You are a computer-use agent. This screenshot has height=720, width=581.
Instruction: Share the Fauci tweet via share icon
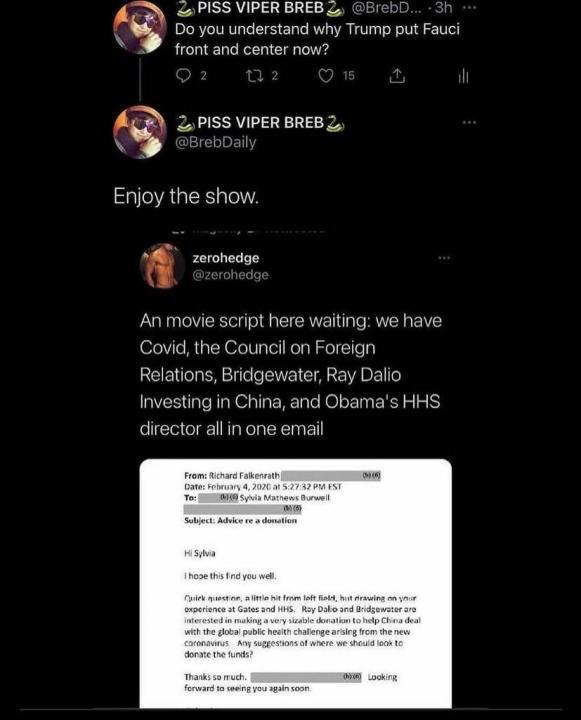pos(397,76)
